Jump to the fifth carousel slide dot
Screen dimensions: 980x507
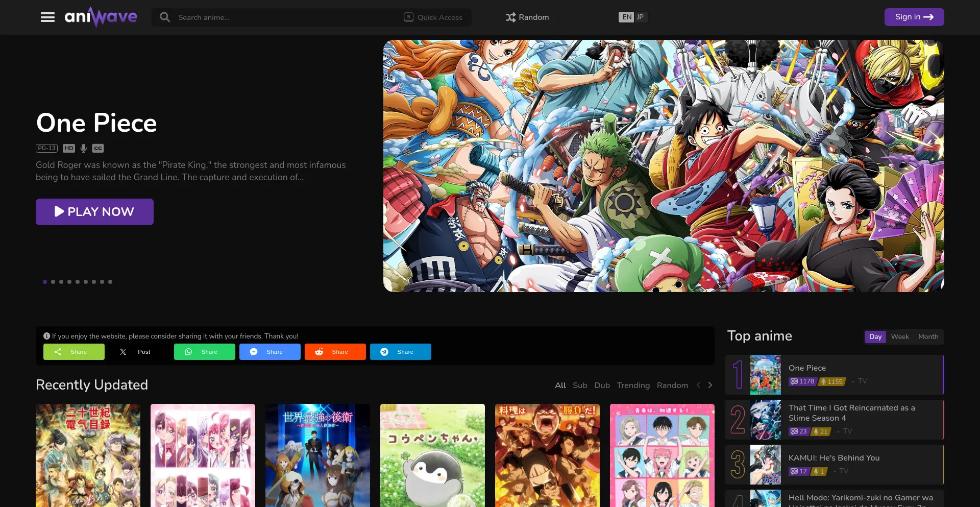pos(78,282)
